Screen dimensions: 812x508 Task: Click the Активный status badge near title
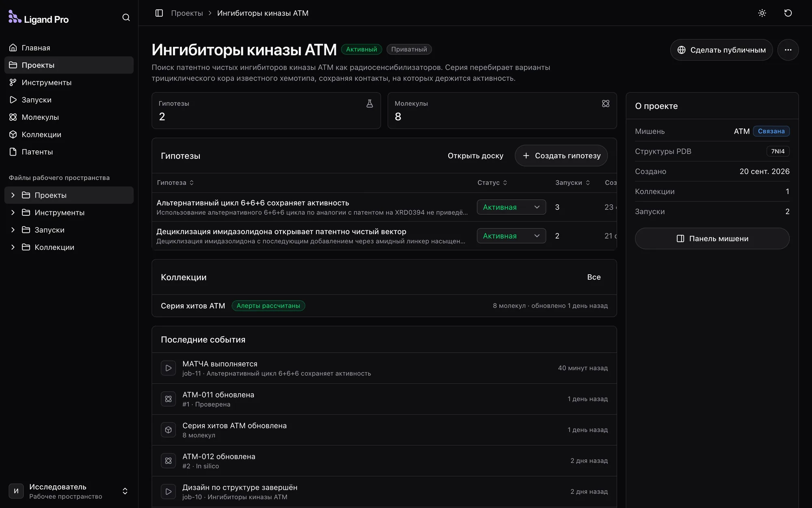click(361, 49)
